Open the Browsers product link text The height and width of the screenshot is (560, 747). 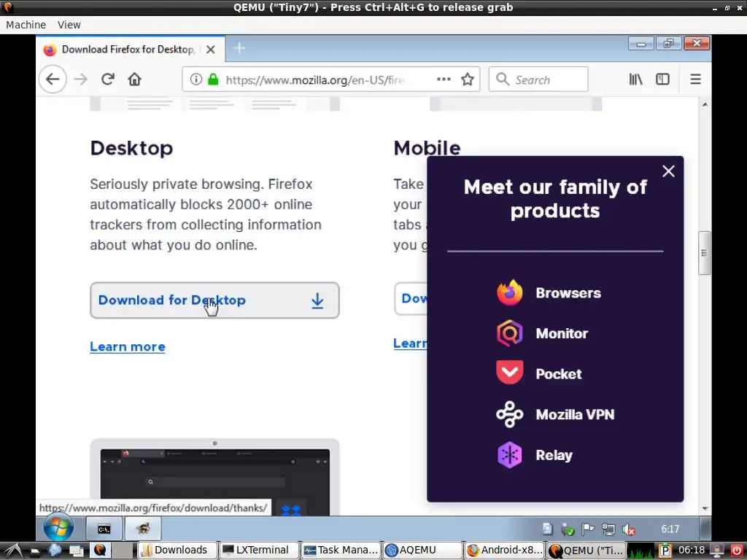point(568,293)
